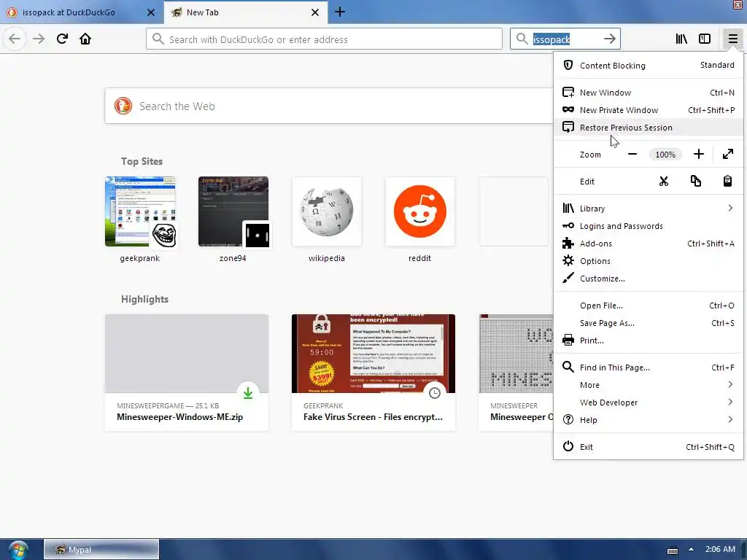Screen dimensions: 747x560
Task: Open a New Private Window
Action: pyautogui.click(x=648, y=110)
